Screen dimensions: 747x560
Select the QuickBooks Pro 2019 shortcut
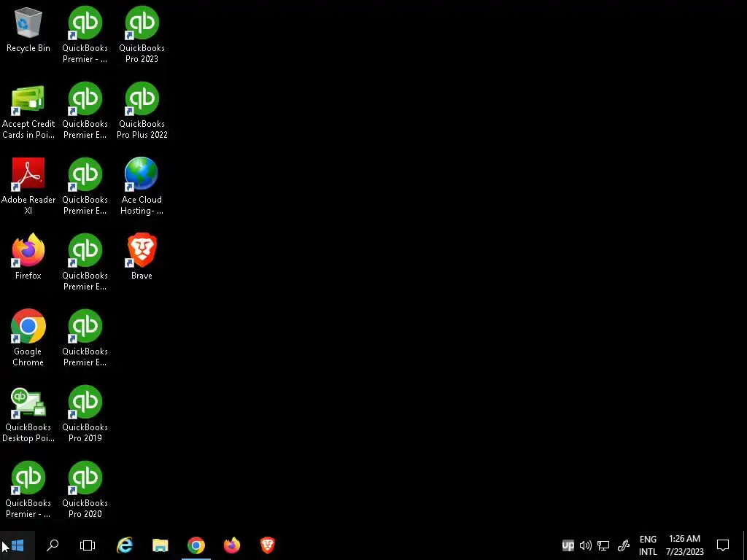click(x=85, y=413)
